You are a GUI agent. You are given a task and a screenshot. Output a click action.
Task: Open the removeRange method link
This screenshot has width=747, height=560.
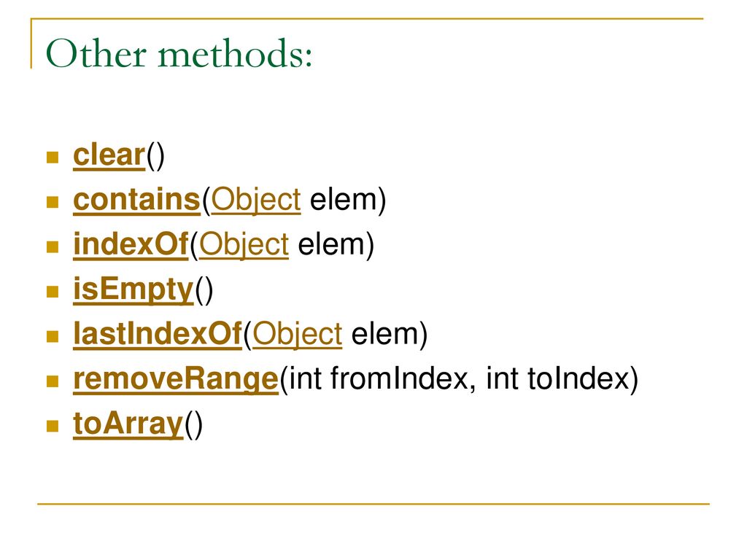(176, 379)
